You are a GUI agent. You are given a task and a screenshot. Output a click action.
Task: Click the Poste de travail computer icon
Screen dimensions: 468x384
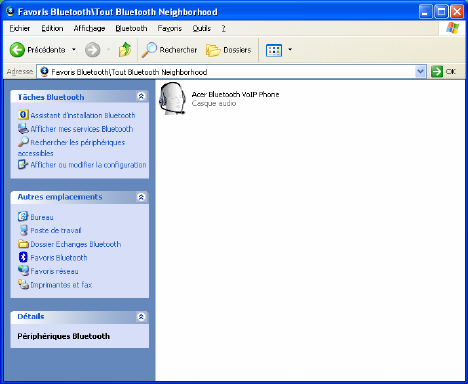23,230
